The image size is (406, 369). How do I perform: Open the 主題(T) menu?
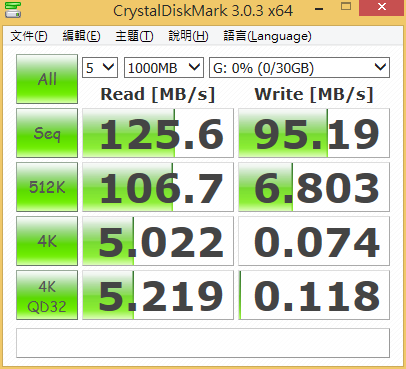(x=134, y=36)
